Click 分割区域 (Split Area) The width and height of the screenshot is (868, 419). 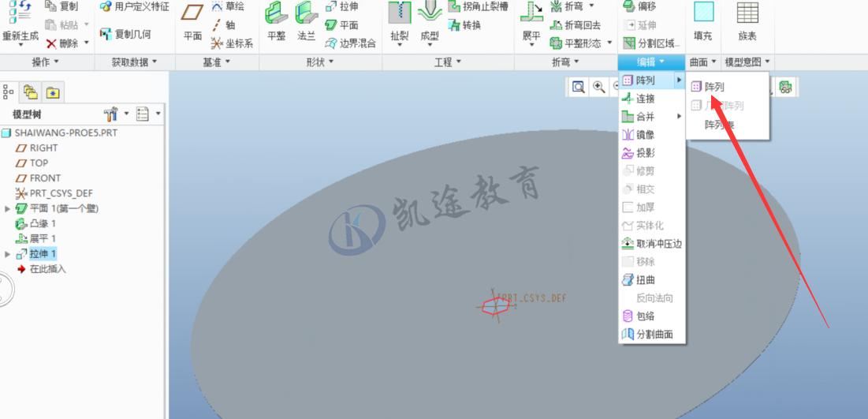click(651, 43)
